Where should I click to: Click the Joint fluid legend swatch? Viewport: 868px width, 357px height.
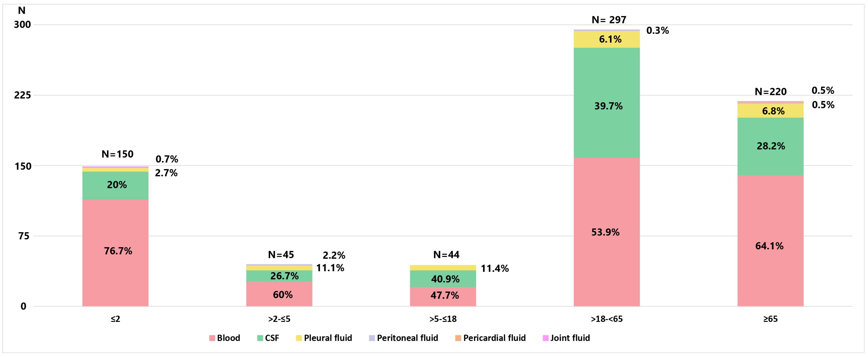[x=546, y=338]
